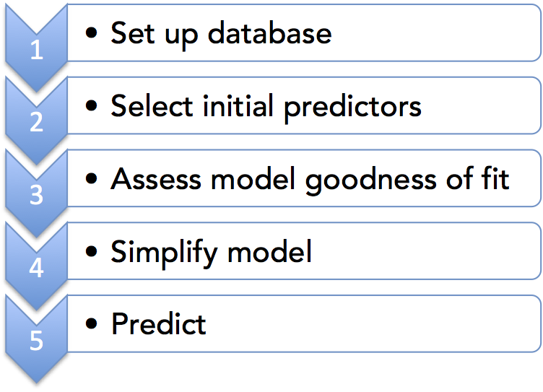Click the step 4 chevron arrow
The height and width of the screenshot is (392, 543).
35,267
